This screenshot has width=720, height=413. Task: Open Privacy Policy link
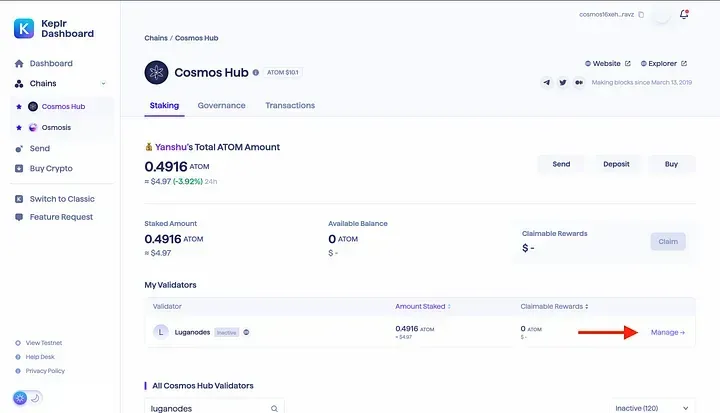tap(45, 371)
